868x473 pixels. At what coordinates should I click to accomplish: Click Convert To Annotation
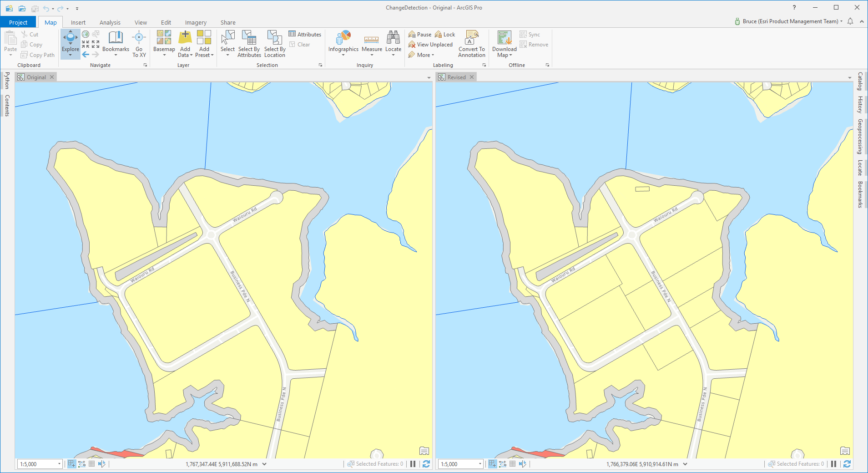[x=472, y=44]
